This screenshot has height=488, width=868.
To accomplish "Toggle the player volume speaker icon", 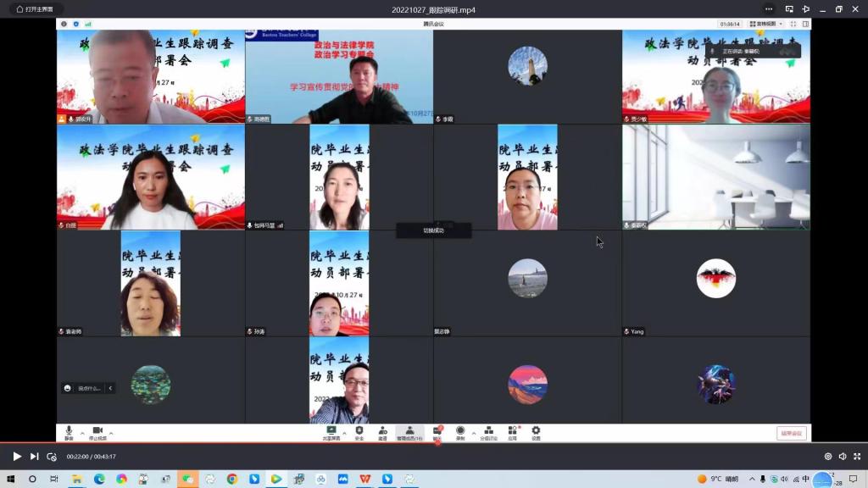I will (x=843, y=457).
